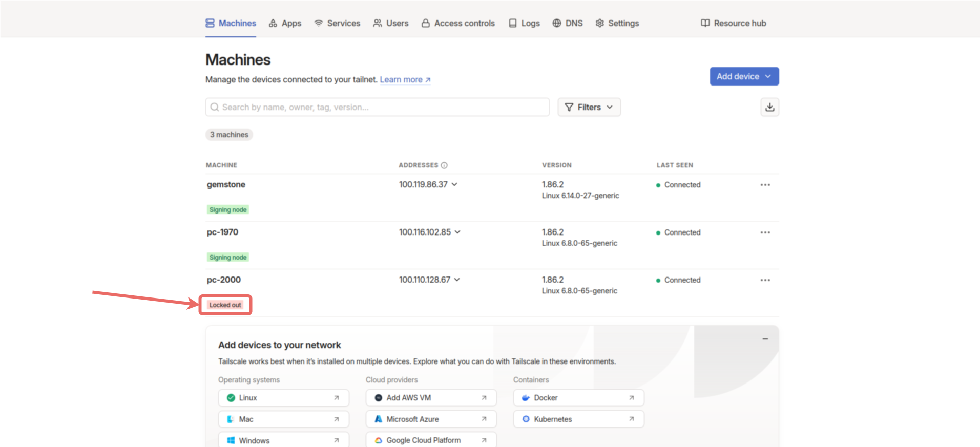Screen dimensions: 980x447
Task: Click the pc-1970 Signing node badge
Action: 228,258
